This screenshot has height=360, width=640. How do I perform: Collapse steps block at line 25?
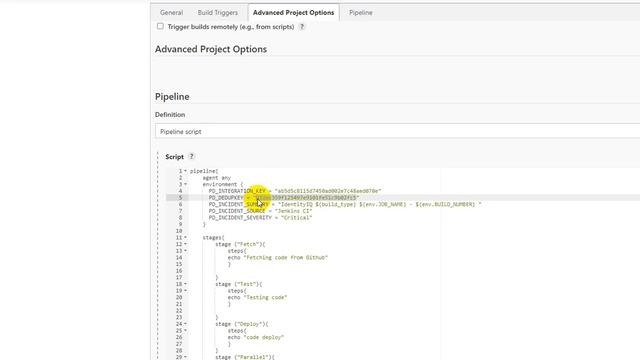(x=185, y=331)
